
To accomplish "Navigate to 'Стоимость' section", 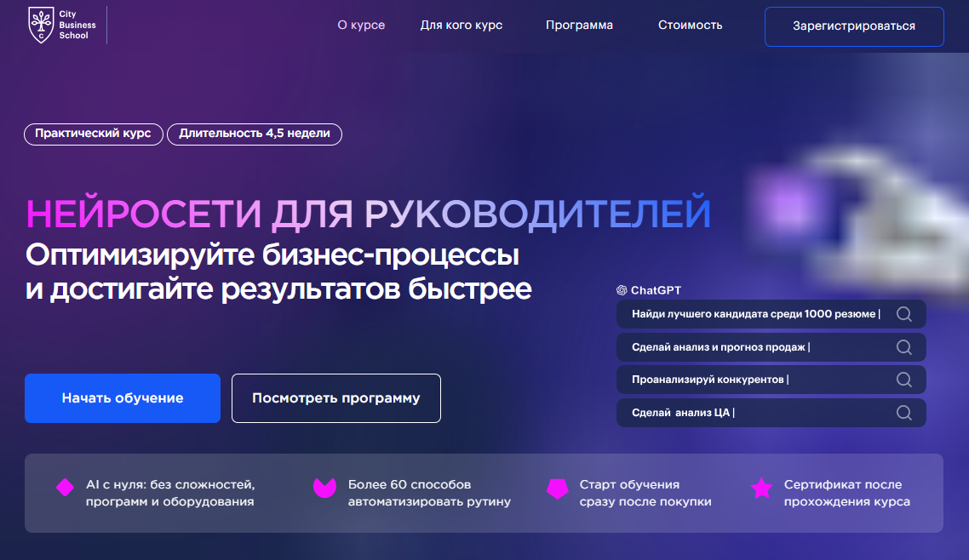I will click(690, 26).
